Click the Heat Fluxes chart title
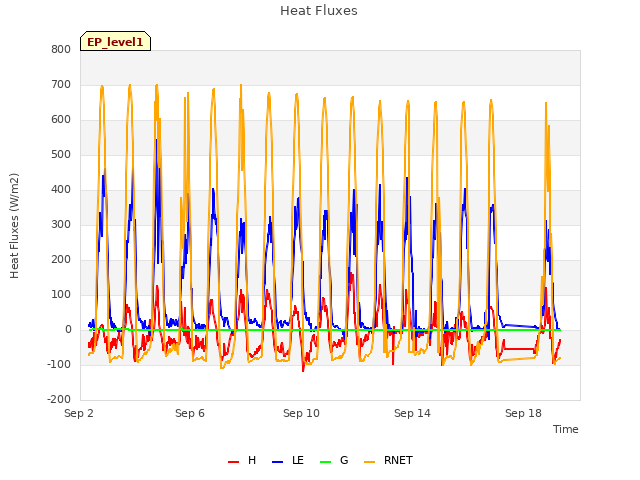 click(319, 11)
